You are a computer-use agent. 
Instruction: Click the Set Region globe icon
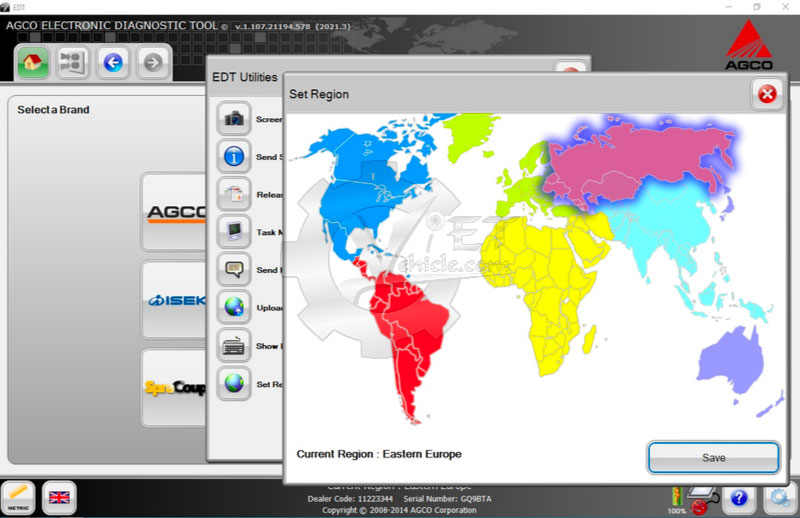(x=234, y=383)
